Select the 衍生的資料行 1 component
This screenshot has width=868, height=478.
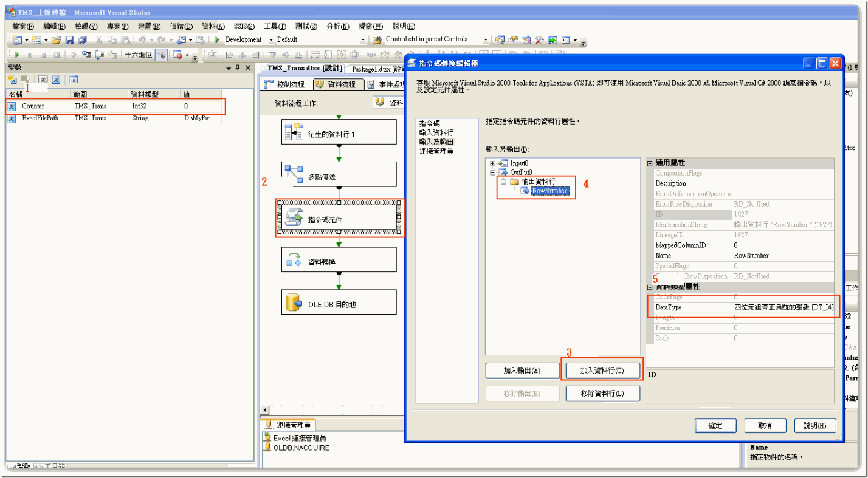tap(339, 132)
